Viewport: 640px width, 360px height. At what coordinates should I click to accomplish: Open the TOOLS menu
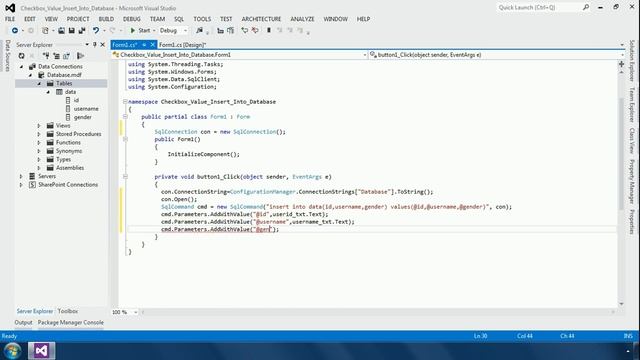coord(202,19)
